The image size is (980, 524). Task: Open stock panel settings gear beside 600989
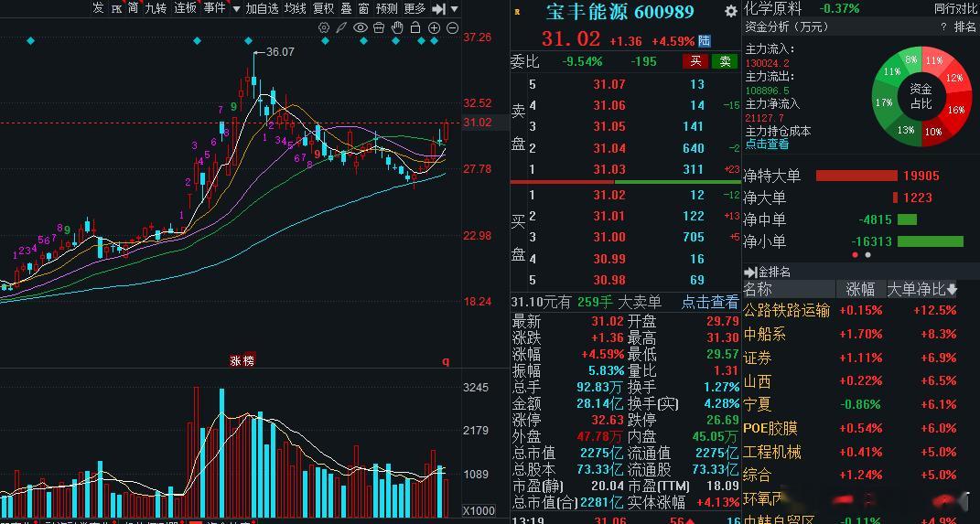point(730,11)
